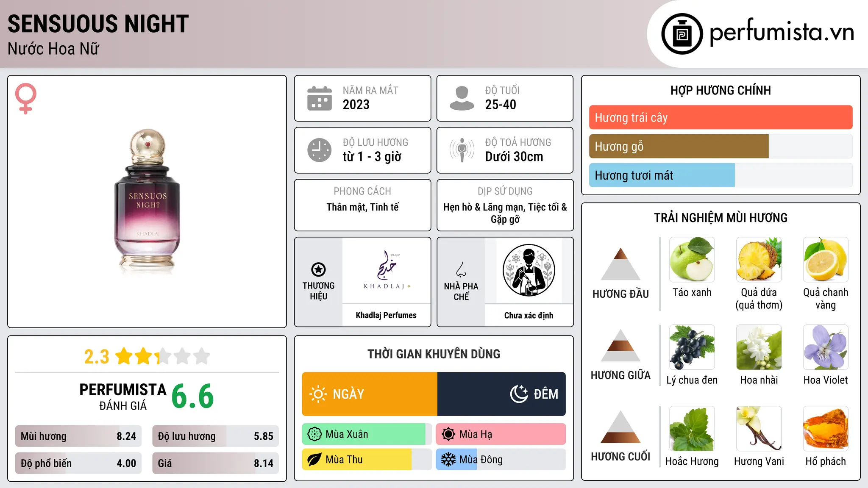This screenshot has height=488, width=868.
Task: Click the calendar icon beside Năm ra mắt
Action: click(x=320, y=98)
